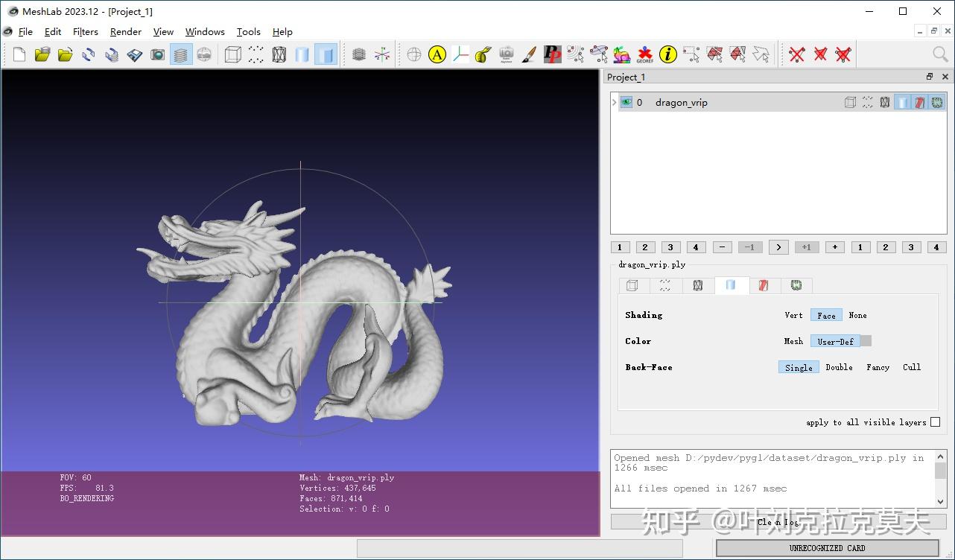Toggle Points rendering in the main toolbar
The image size is (955, 560).
click(256, 54)
